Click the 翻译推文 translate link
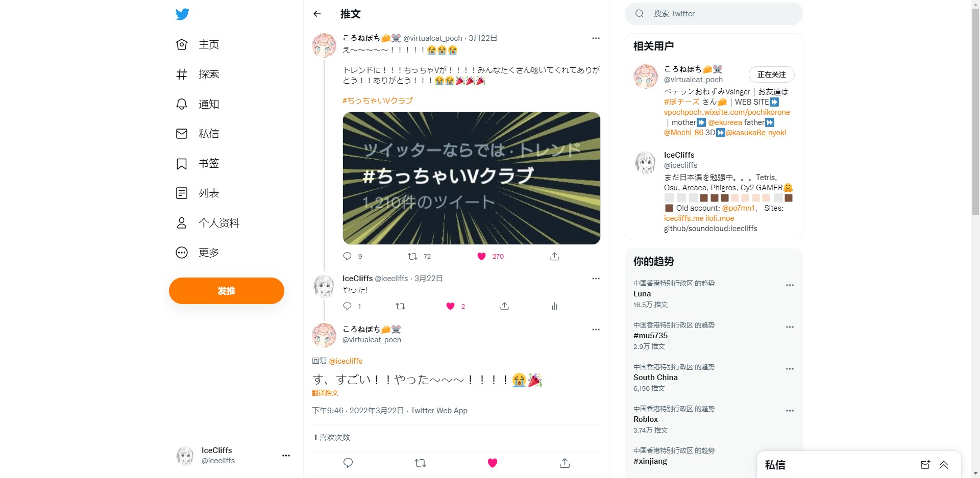Viewport: 980px width, 478px height. tap(325, 393)
